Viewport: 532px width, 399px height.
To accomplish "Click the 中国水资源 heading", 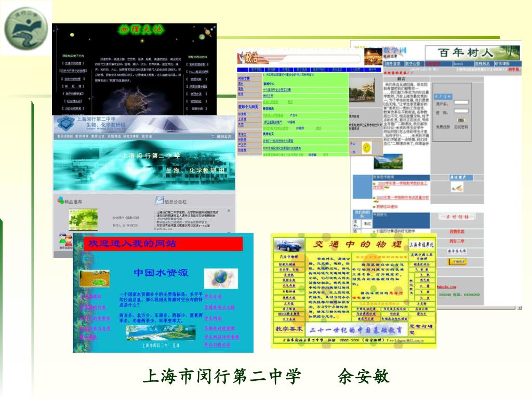I will pos(161,273).
